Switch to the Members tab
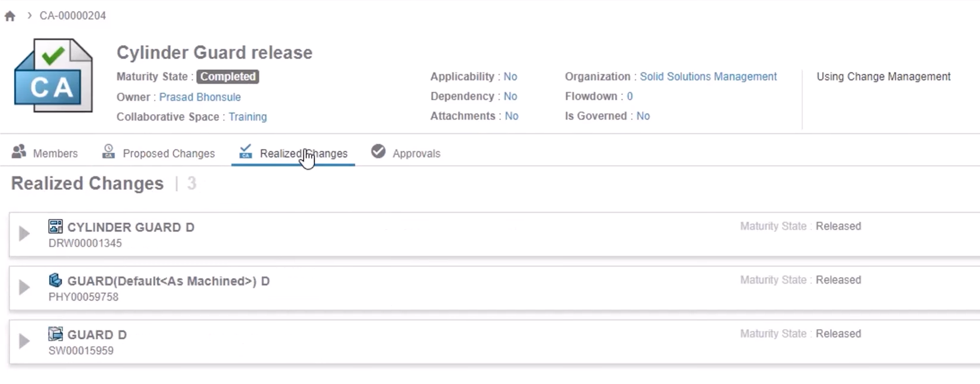Viewport: 980px width, 384px height. point(55,153)
